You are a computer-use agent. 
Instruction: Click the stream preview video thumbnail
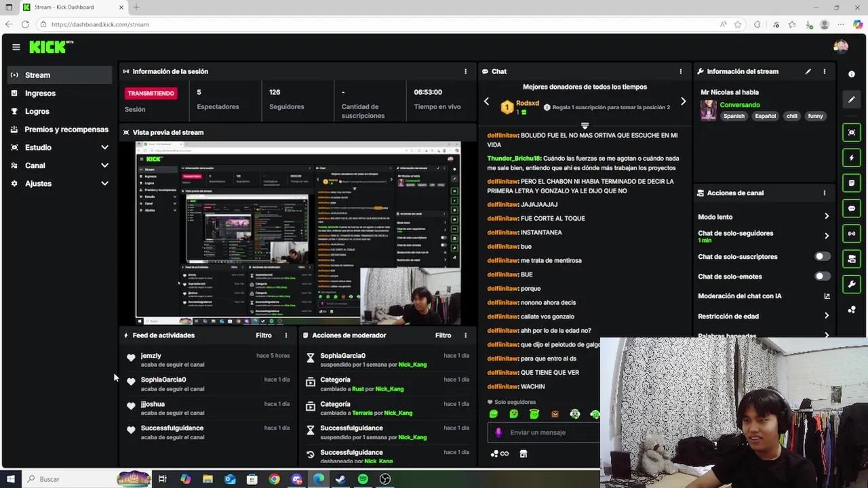tap(298, 233)
